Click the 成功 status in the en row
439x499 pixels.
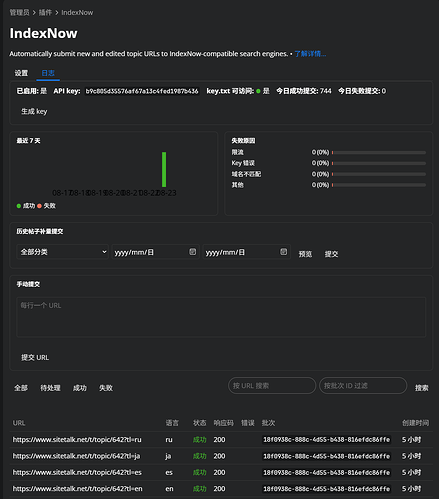tap(200, 489)
